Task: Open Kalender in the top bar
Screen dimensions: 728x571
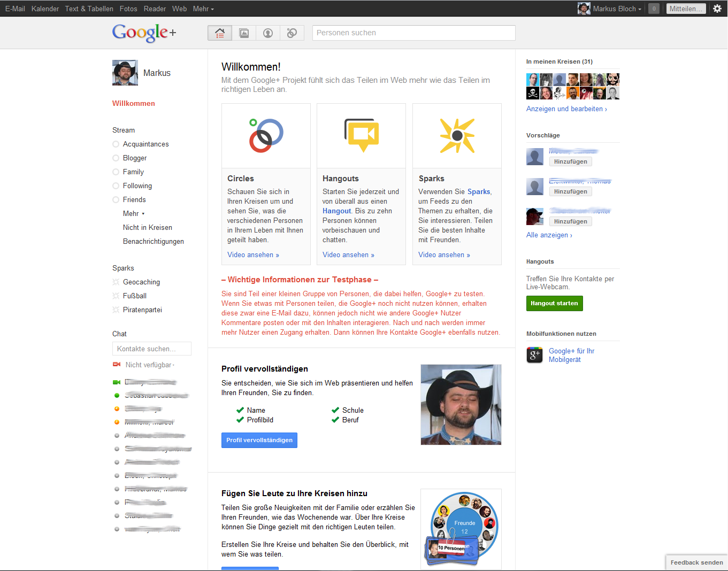Action: point(45,9)
